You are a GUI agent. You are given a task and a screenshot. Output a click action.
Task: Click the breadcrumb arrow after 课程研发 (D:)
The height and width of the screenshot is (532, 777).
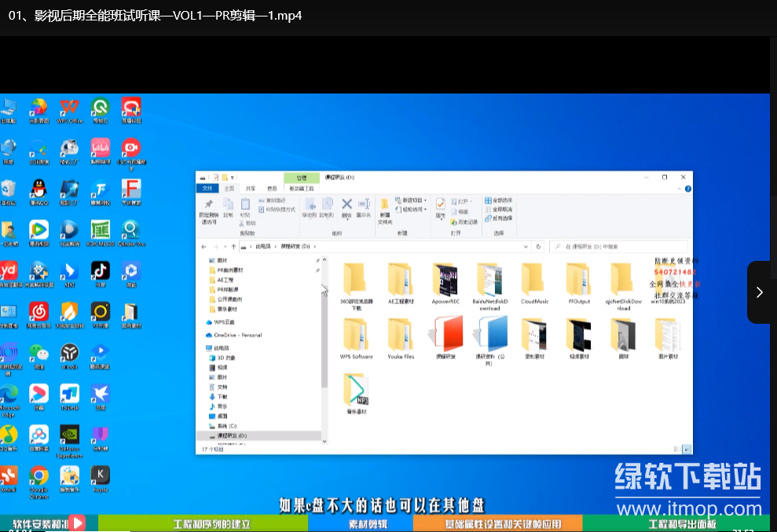point(315,247)
